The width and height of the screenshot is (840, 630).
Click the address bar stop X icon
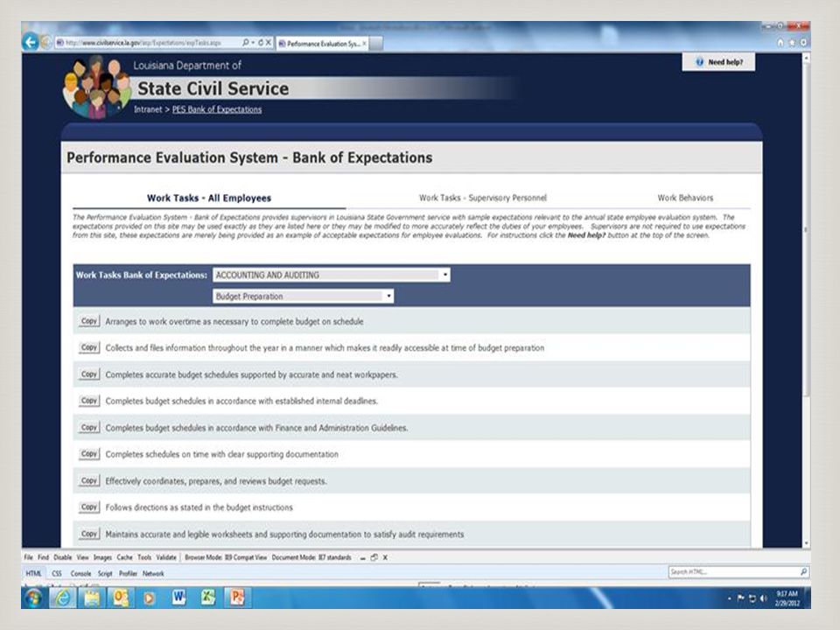click(x=269, y=42)
